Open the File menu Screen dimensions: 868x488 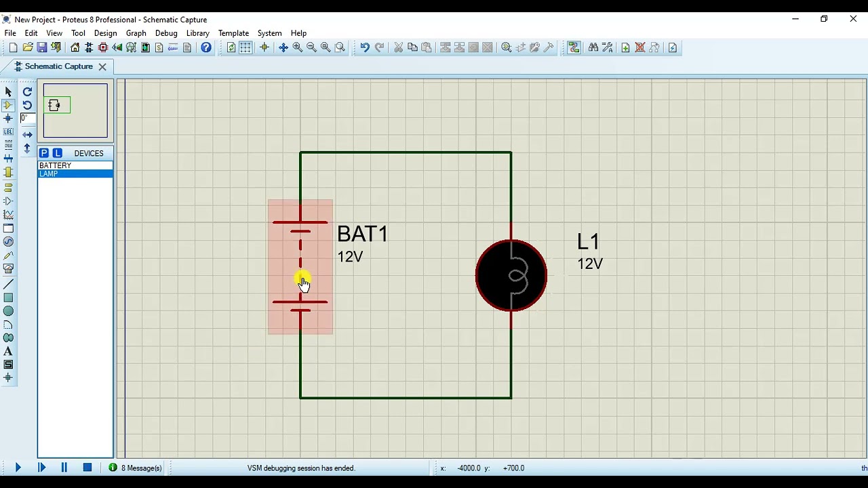pyautogui.click(x=10, y=33)
